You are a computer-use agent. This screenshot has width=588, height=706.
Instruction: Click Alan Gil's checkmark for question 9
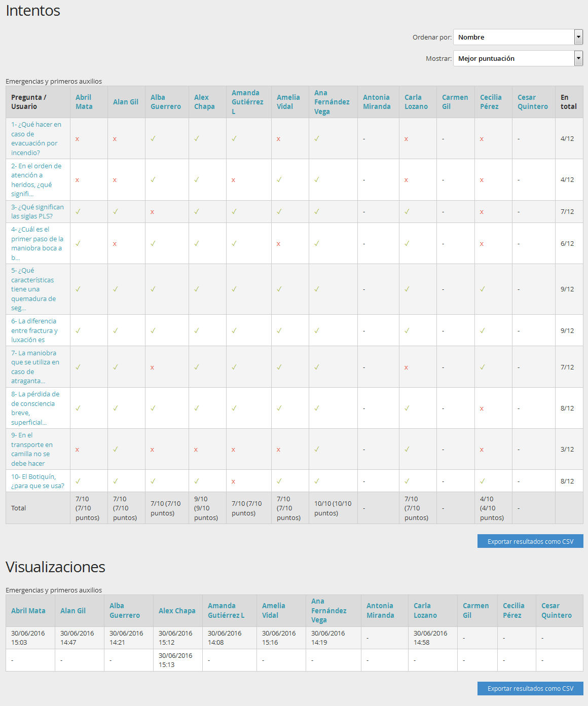tap(115, 449)
